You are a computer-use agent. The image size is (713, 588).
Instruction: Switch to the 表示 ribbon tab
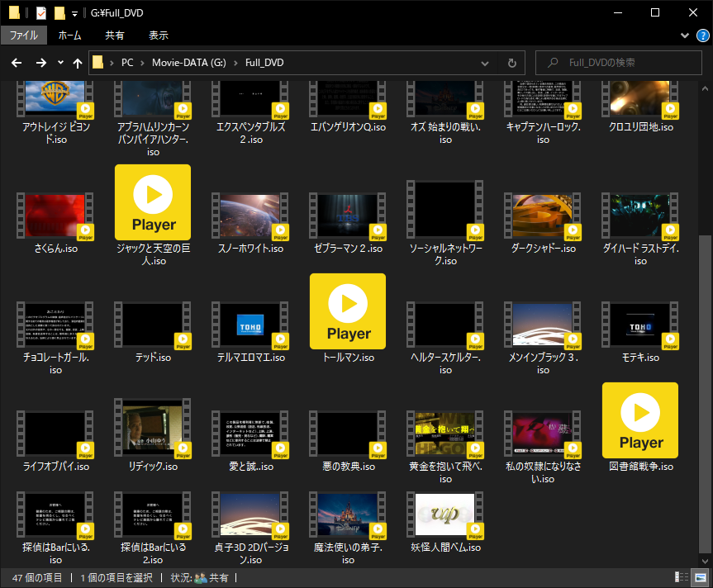[x=159, y=36]
